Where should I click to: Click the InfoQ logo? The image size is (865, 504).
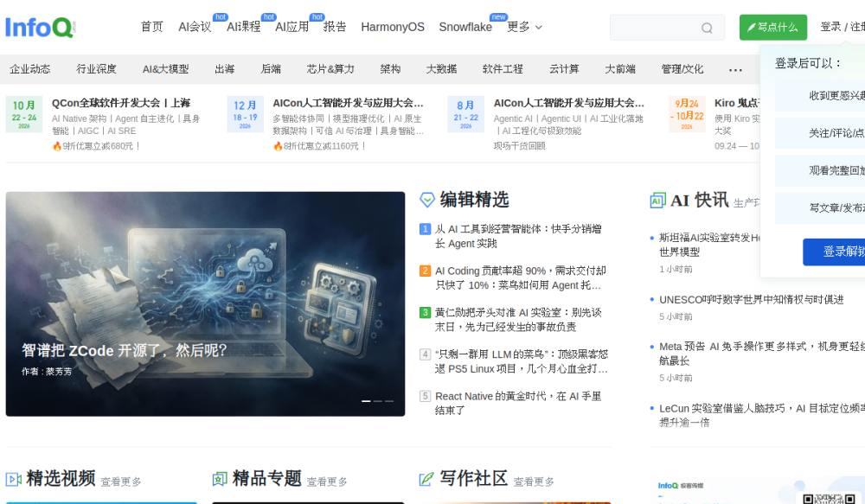41,27
